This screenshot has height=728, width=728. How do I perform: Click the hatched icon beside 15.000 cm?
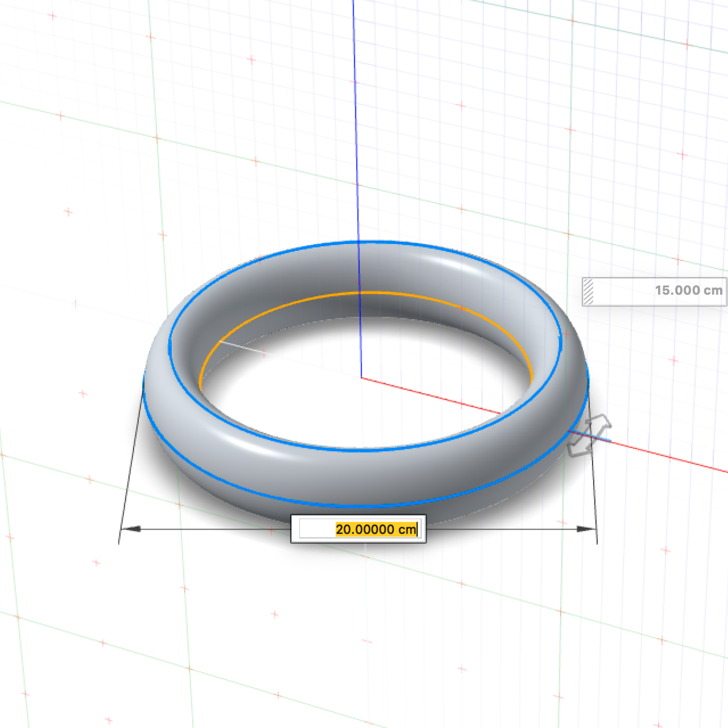pyautogui.click(x=589, y=291)
